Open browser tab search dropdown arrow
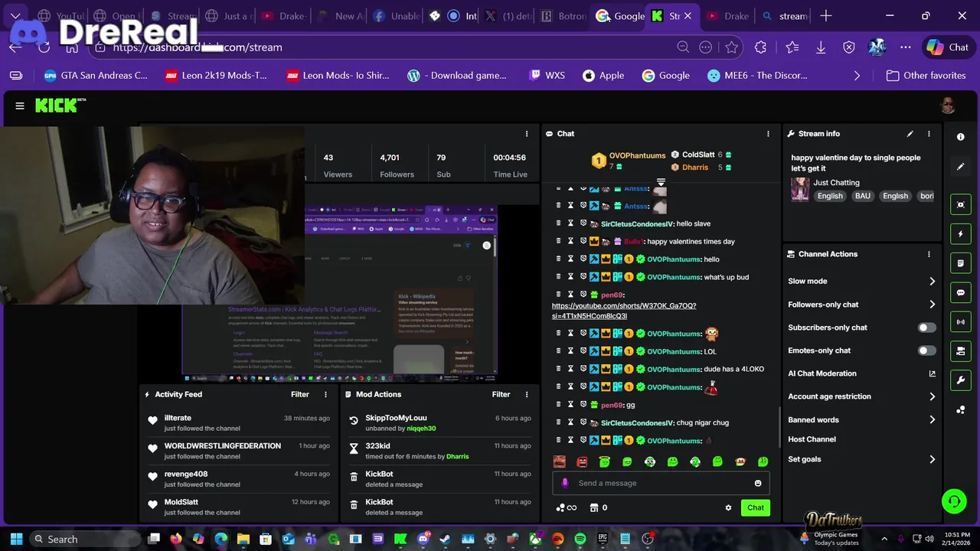This screenshot has height=551, width=980. [x=15, y=16]
